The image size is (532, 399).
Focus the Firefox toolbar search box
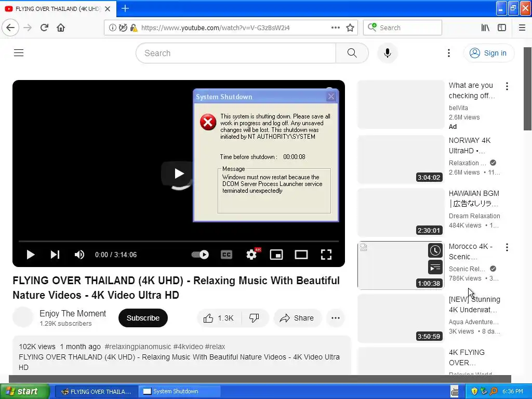tap(403, 28)
